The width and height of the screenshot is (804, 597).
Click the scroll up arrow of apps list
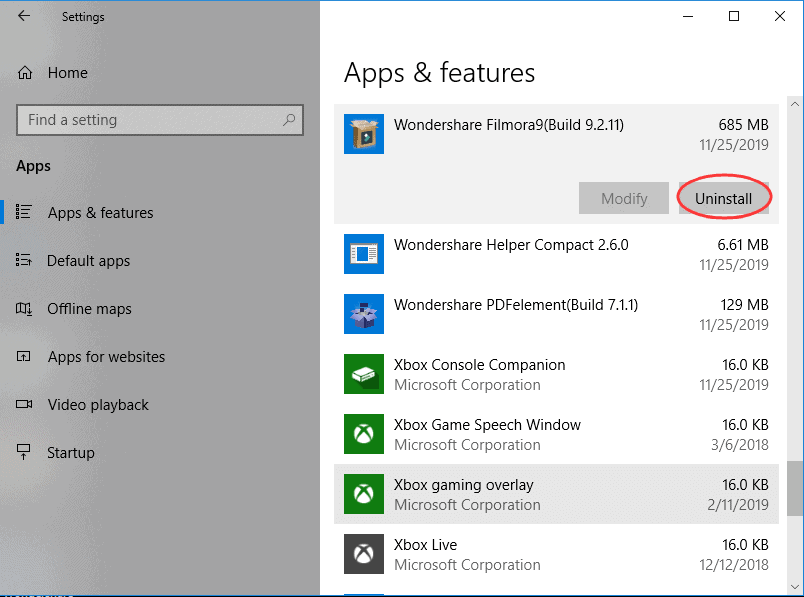(x=795, y=104)
